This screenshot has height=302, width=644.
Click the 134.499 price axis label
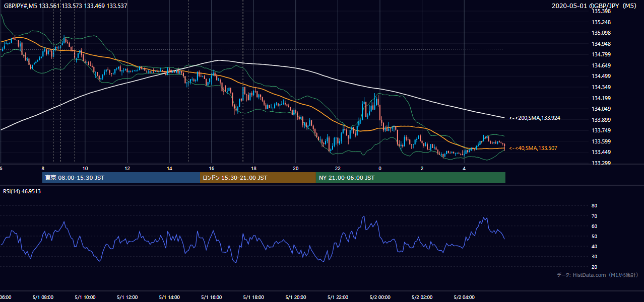[x=601, y=76]
